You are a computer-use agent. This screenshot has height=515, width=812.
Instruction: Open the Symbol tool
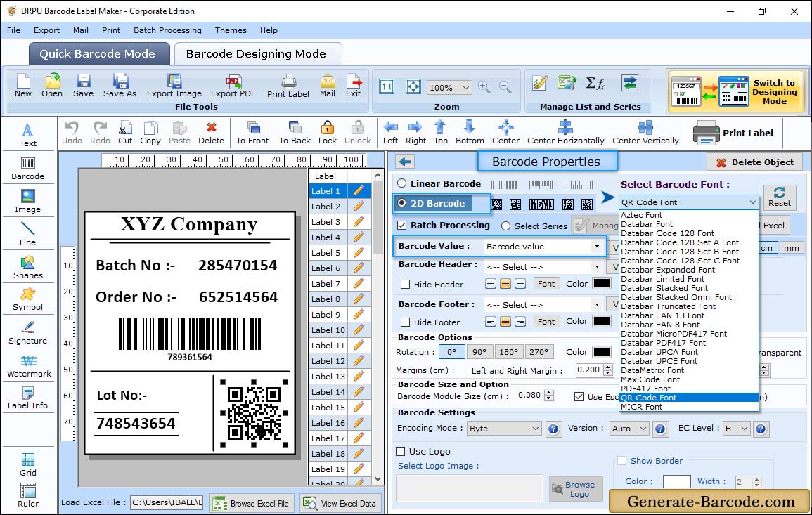pyautogui.click(x=28, y=300)
